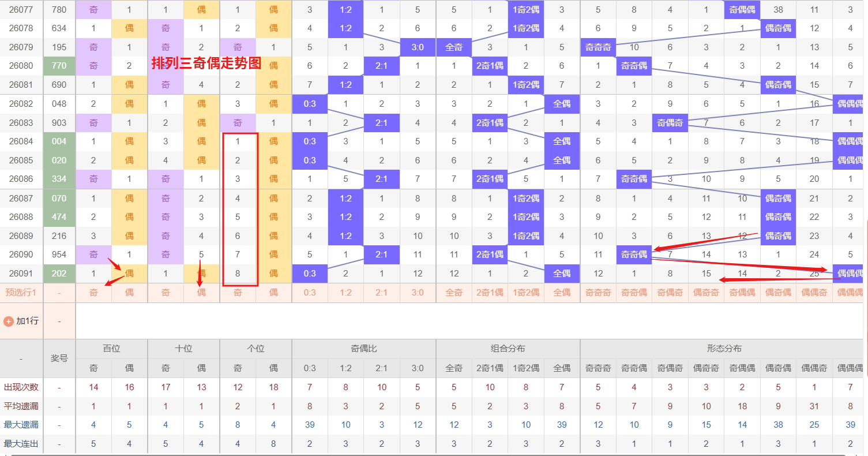Screen dimensions: 868x456
Task: Choose 奇奇奇 in the preselect row
Action: pos(598,293)
